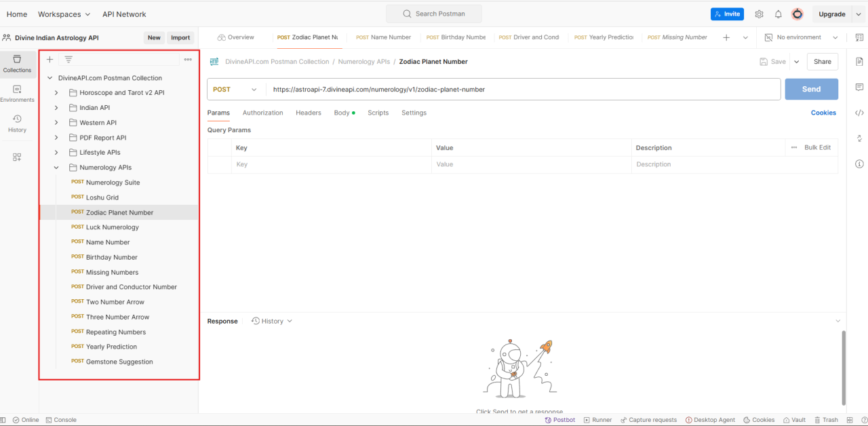Image resolution: width=868 pixels, height=426 pixels.
Task: Open the Cookies link
Action: pos(823,113)
